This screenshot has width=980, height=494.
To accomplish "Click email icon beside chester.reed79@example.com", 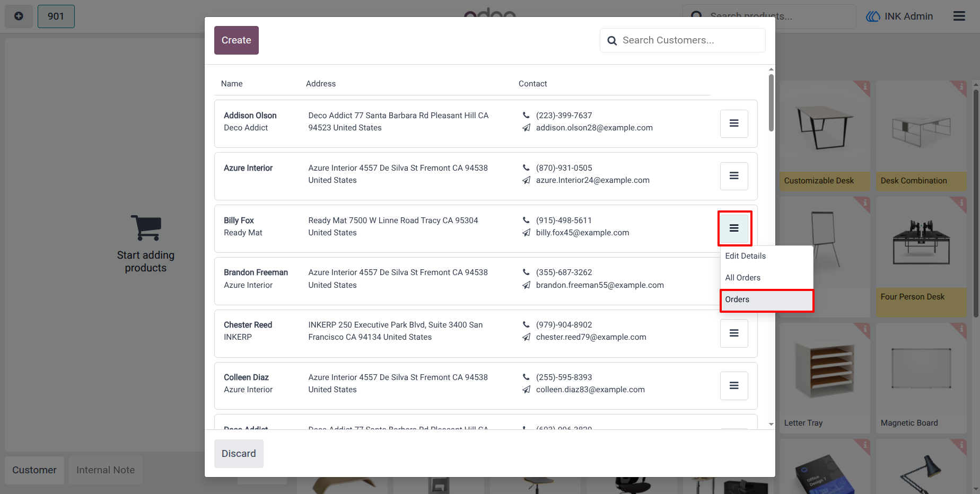I will click(x=526, y=337).
